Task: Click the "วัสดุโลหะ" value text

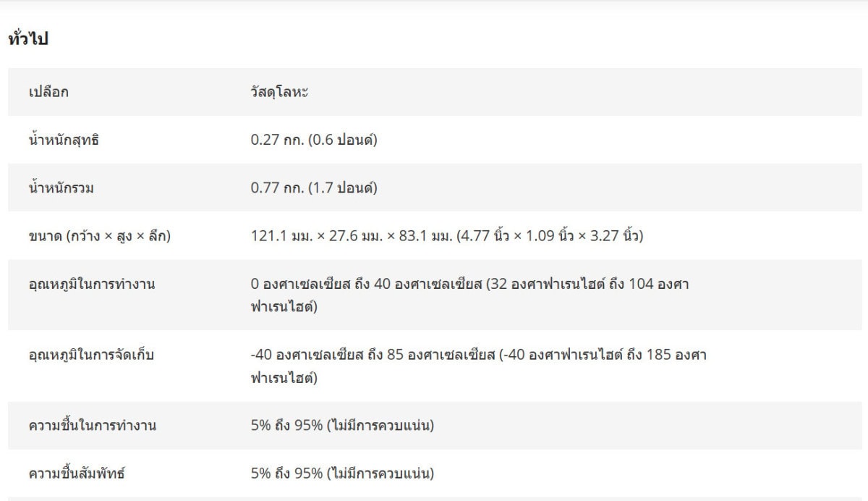Action: tap(279, 92)
